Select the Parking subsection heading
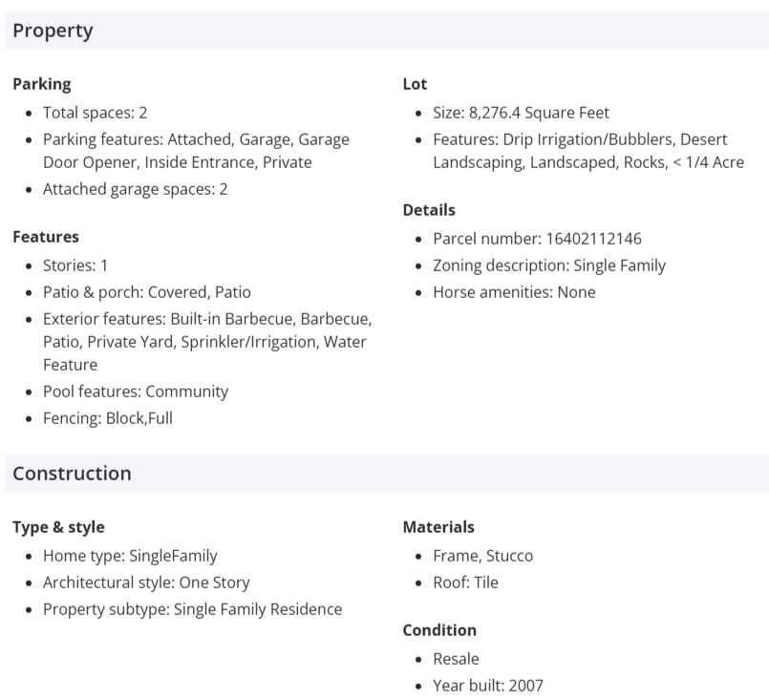Viewport: 769px width, 700px height. coord(42,84)
